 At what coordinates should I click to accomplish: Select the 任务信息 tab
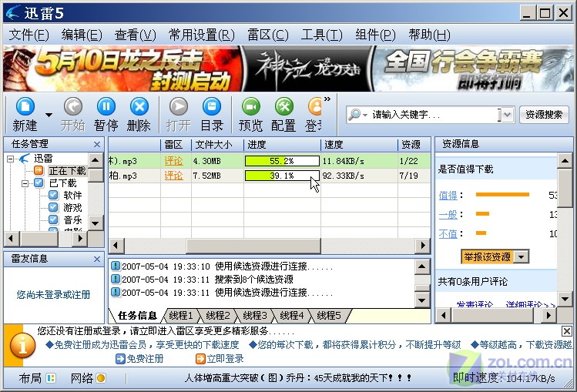[137, 316]
